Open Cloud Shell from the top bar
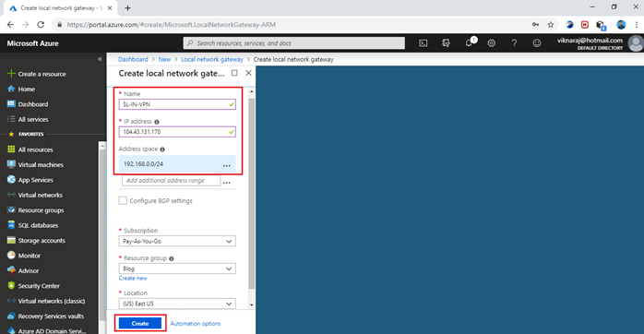Screen dimensions: 644x334 coord(423,43)
